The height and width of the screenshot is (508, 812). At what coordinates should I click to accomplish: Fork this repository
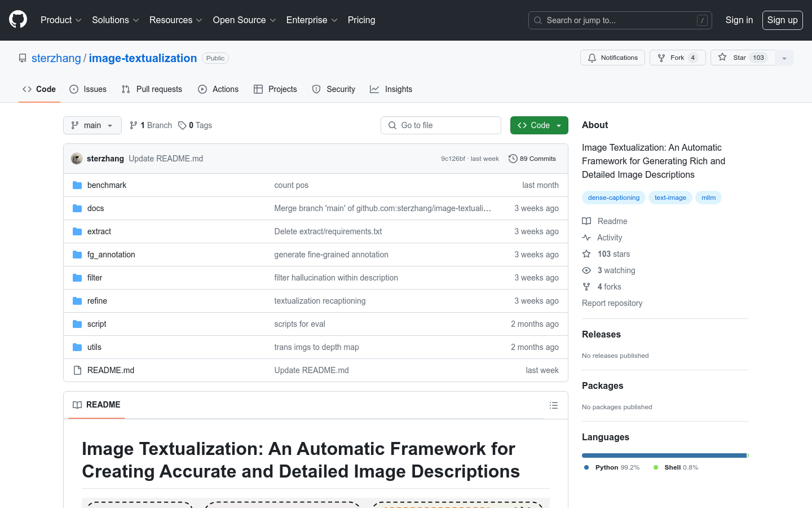pyautogui.click(x=677, y=58)
